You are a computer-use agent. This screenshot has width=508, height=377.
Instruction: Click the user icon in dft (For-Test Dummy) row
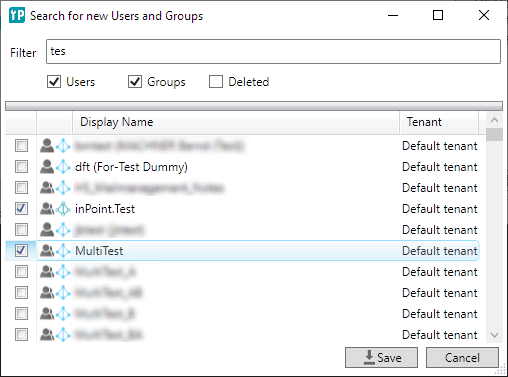(47, 166)
